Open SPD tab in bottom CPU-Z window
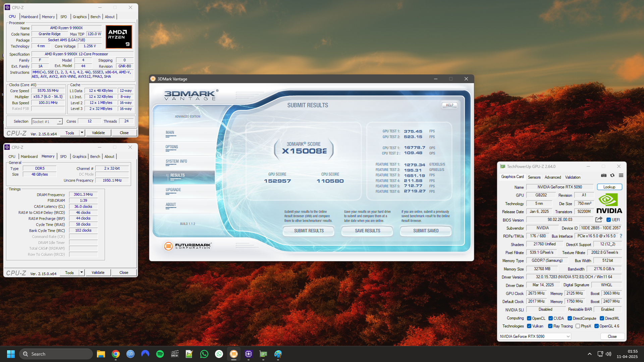Viewport: 644px width, 362px height. (63, 157)
